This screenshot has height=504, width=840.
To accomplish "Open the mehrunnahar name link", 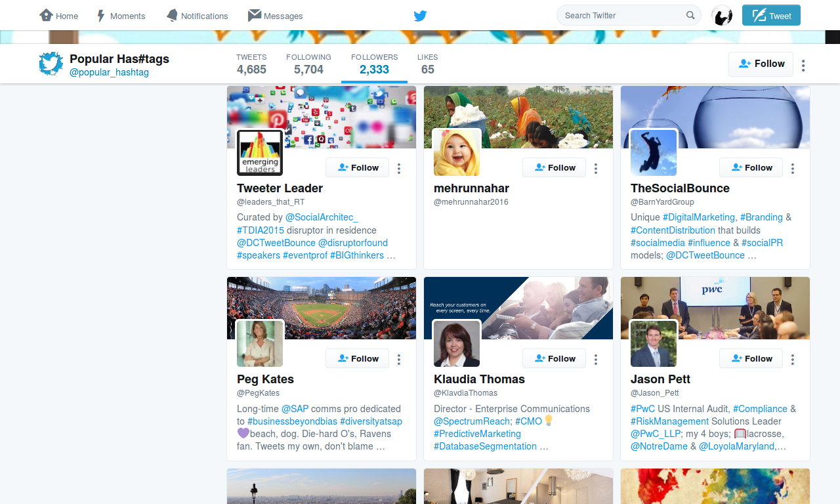I will 471,188.
